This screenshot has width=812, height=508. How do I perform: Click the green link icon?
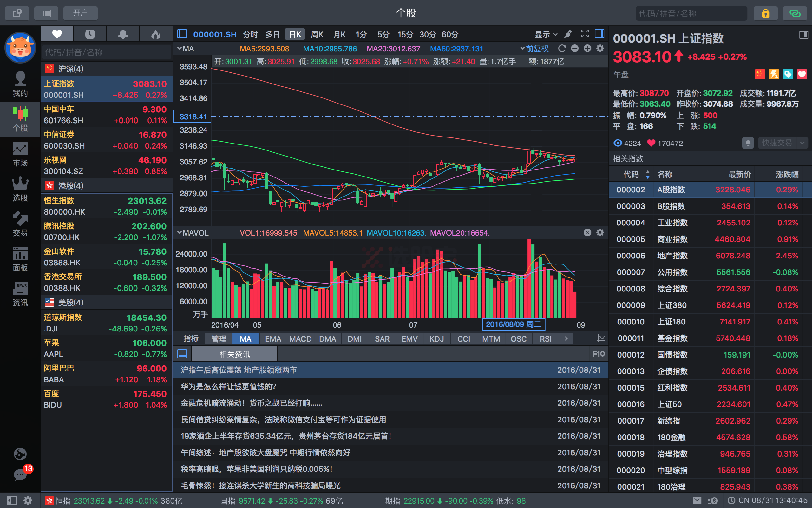[795, 13]
